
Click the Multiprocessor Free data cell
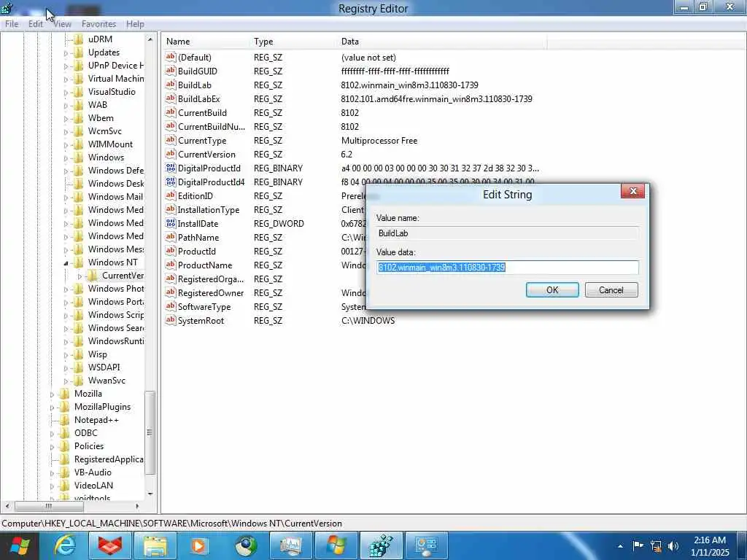(379, 141)
